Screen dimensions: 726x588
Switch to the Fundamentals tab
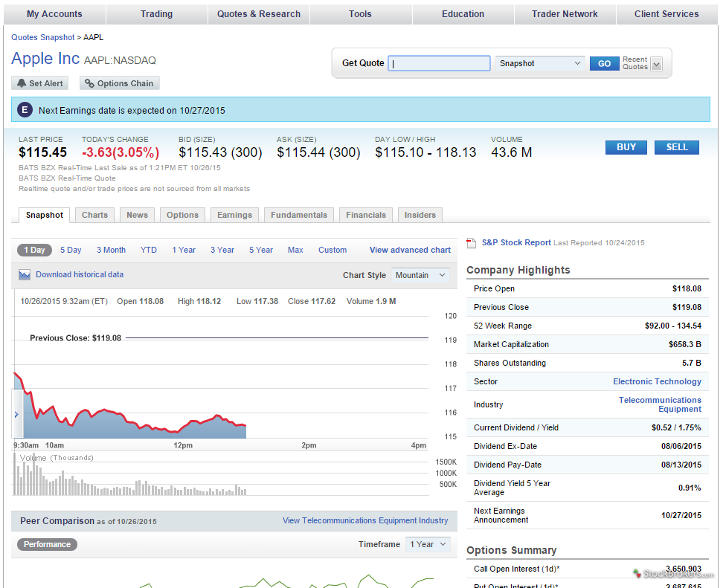pyautogui.click(x=299, y=215)
